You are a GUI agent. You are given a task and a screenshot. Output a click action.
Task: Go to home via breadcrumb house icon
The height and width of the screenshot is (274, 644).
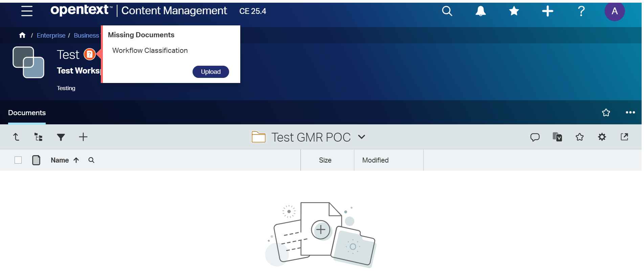pos(22,35)
